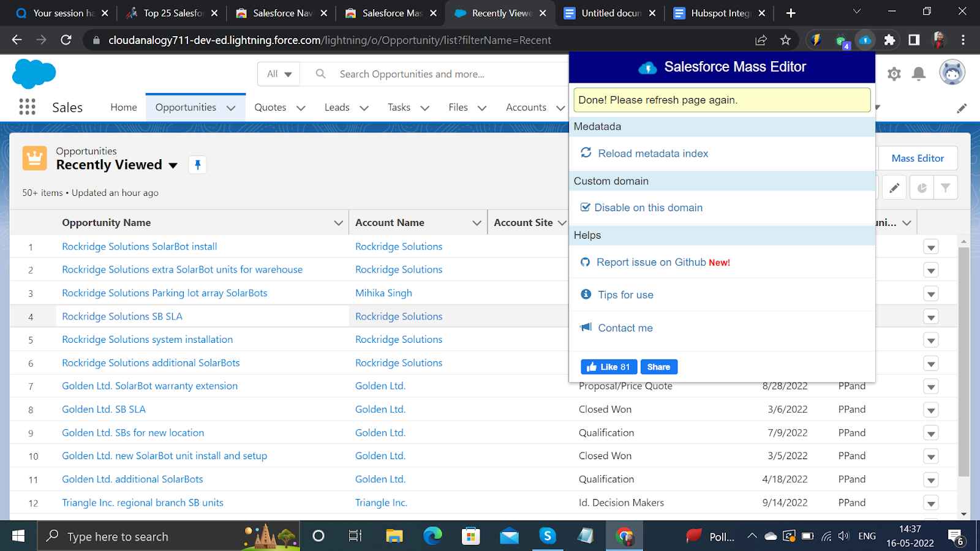Click the Mass Editor button
Screen dimensions: 980x551
(918, 158)
